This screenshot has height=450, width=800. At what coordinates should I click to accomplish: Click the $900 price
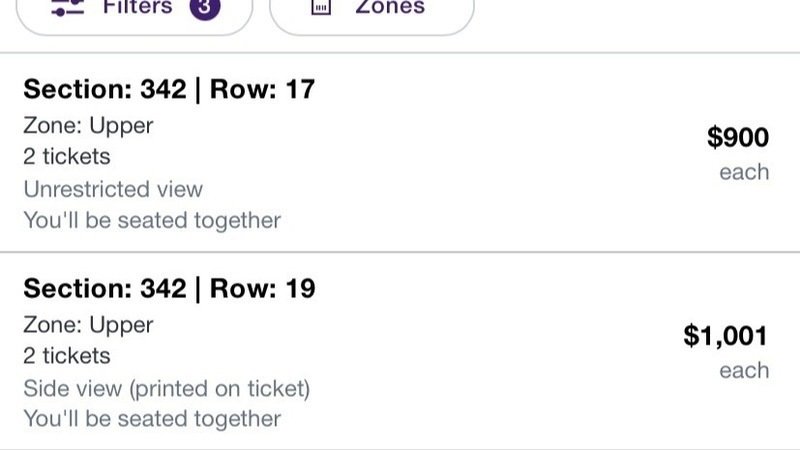click(x=738, y=137)
